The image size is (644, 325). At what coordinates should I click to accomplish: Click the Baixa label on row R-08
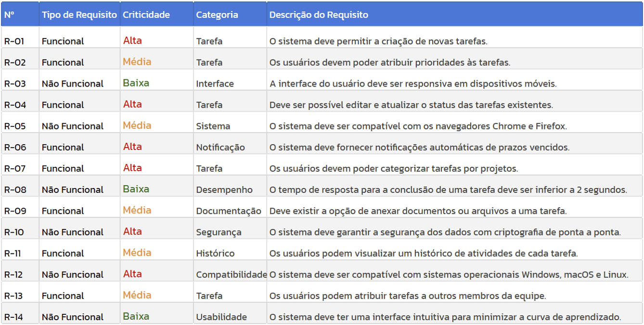137,189
